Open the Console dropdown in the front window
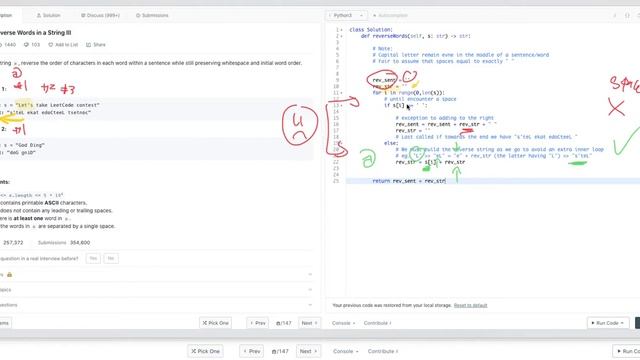The height and width of the screenshot is (360, 640). pos(343,323)
